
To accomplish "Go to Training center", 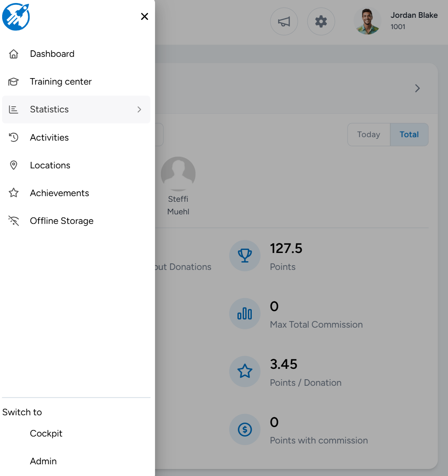I will pyautogui.click(x=76, y=82).
